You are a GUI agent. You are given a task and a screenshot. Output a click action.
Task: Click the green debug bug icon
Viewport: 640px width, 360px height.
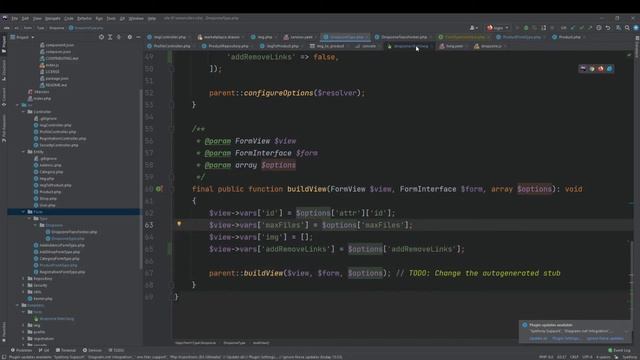click(526, 28)
